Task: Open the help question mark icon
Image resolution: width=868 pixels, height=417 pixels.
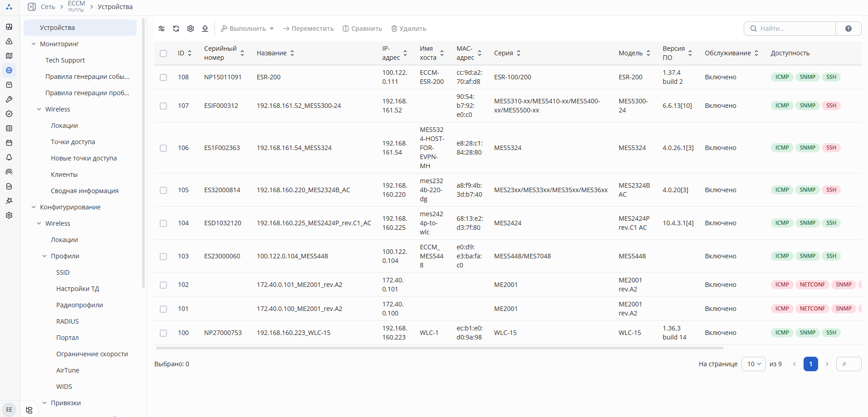Action: click(848, 29)
